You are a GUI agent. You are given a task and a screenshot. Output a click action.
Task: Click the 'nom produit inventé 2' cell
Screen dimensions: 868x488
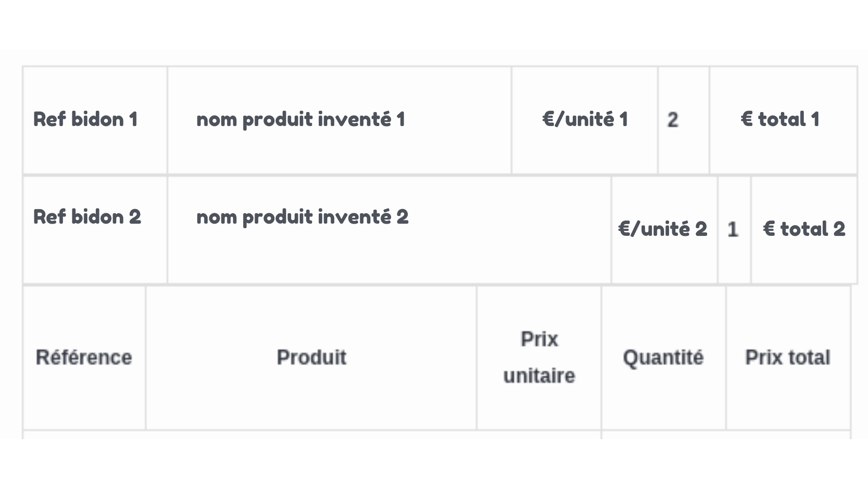point(302,217)
